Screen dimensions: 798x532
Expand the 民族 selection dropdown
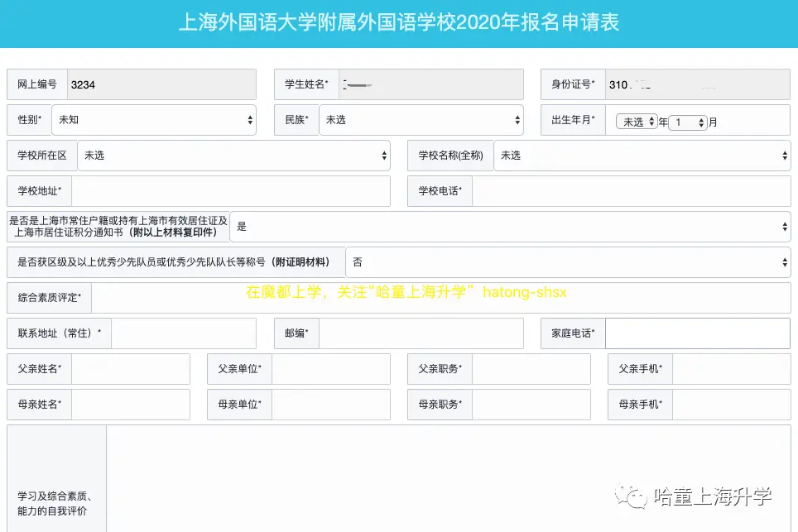click(x=421, y=119)
